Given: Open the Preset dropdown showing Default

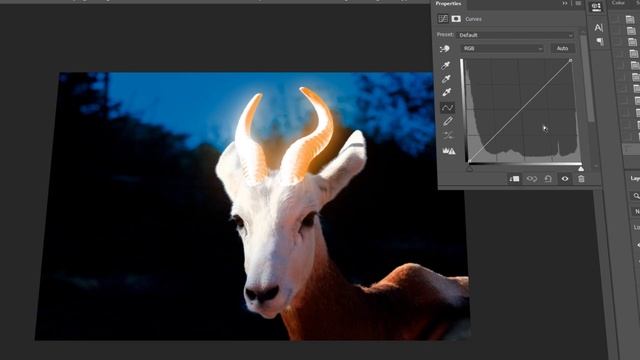Looking at the screenshot, I should [516, 35].
